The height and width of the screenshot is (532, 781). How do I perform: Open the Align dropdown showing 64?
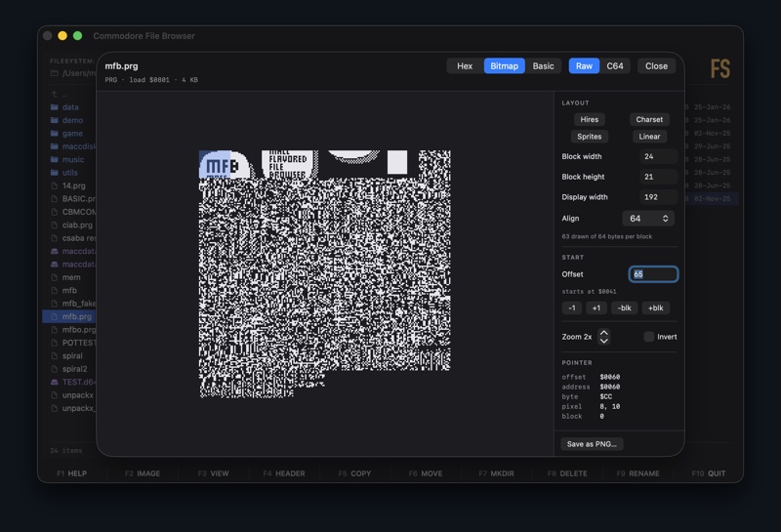pyautogui.click(x=648, y=219)
